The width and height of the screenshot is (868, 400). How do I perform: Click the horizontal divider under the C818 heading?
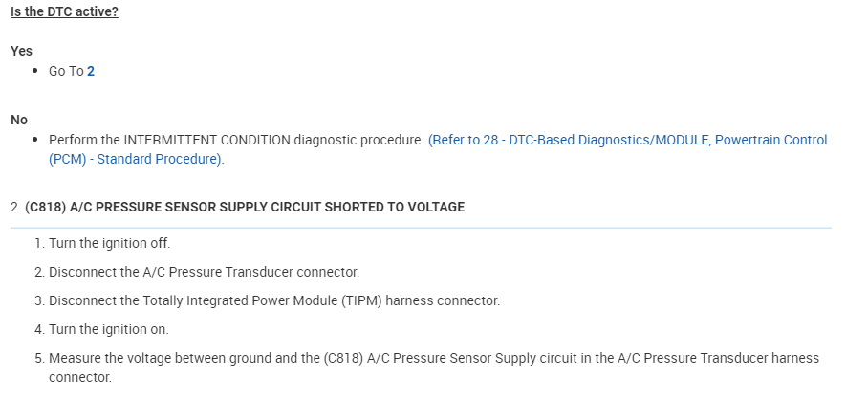[421, 228]
